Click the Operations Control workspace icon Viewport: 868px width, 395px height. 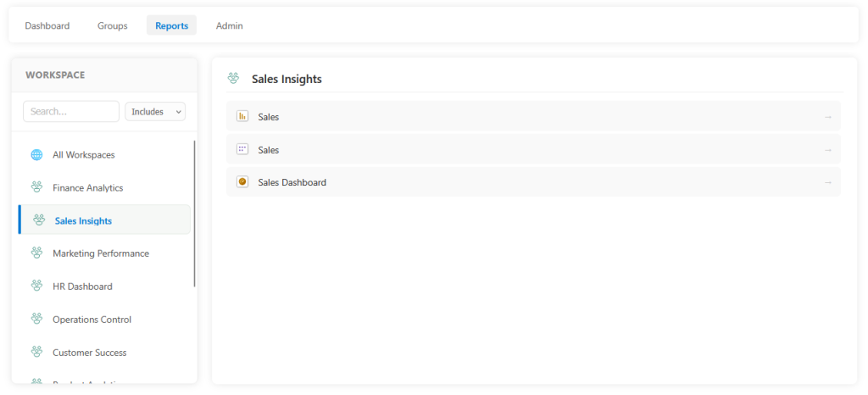[x=36, y=319]
